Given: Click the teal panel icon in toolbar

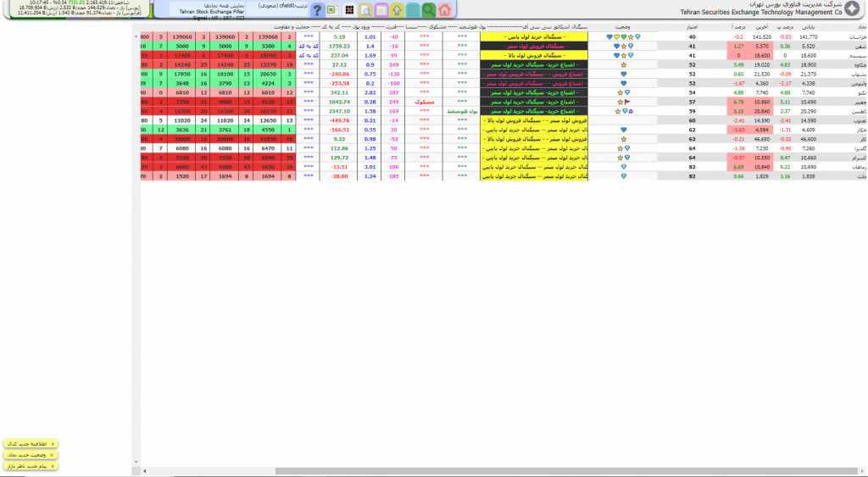Looking at the screenshot, I should (413, 10).
